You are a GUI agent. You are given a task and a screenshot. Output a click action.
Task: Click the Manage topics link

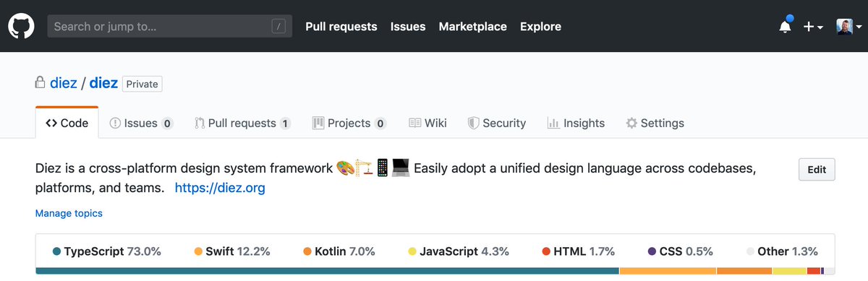tap(69, 213)
